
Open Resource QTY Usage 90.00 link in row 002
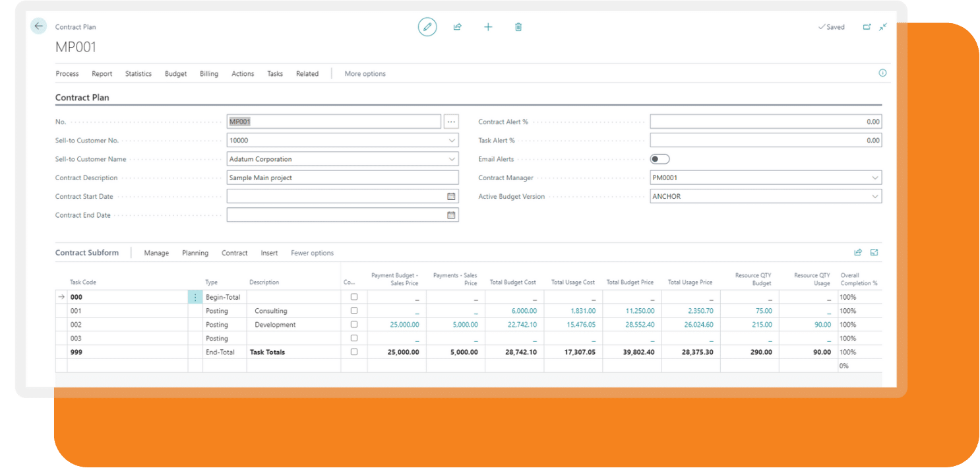pos(822,325)
